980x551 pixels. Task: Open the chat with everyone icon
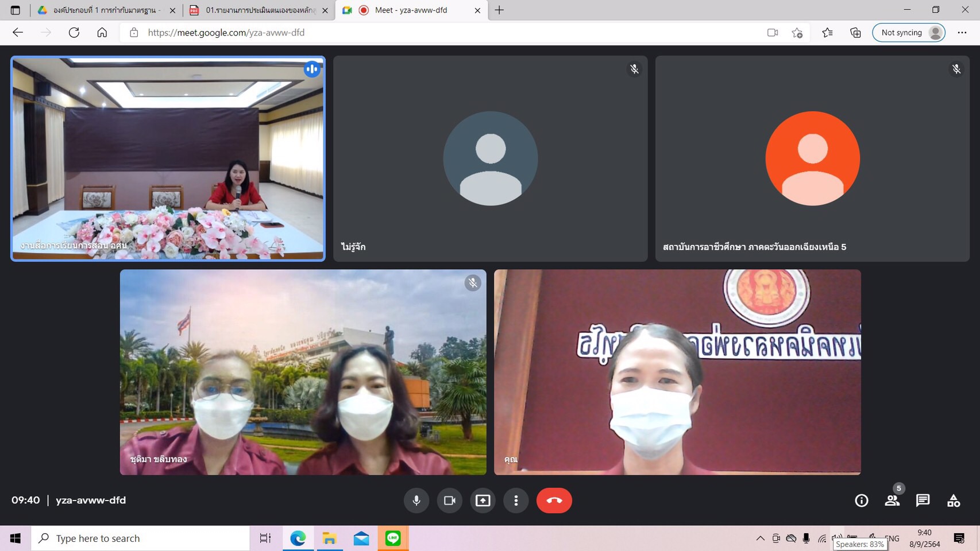tap(923, 500)
